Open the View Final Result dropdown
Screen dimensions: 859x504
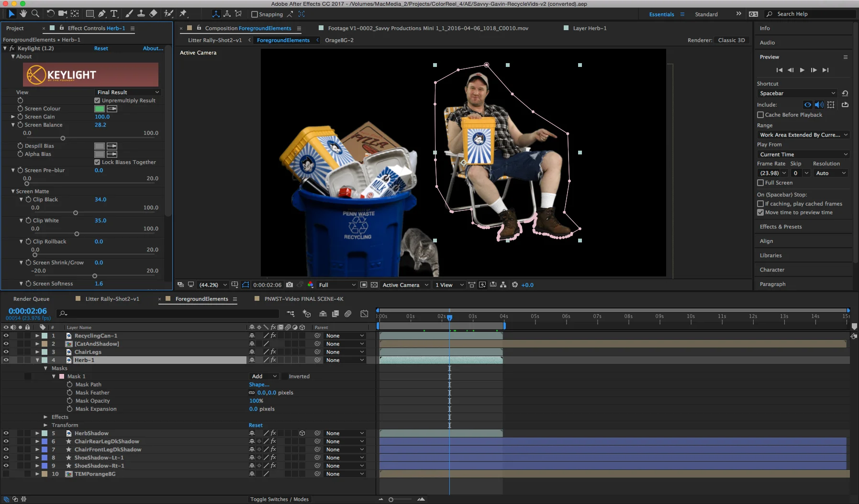click(128, 92)
